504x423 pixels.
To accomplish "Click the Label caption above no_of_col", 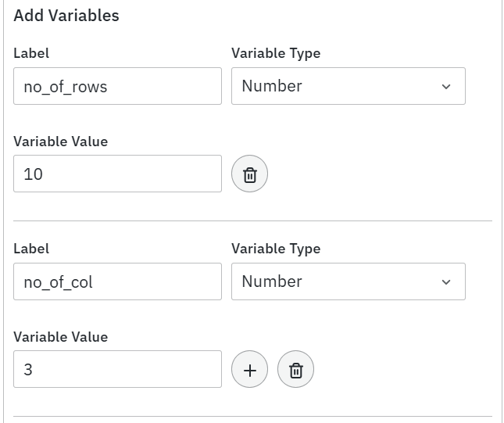I will coord(31,249).
